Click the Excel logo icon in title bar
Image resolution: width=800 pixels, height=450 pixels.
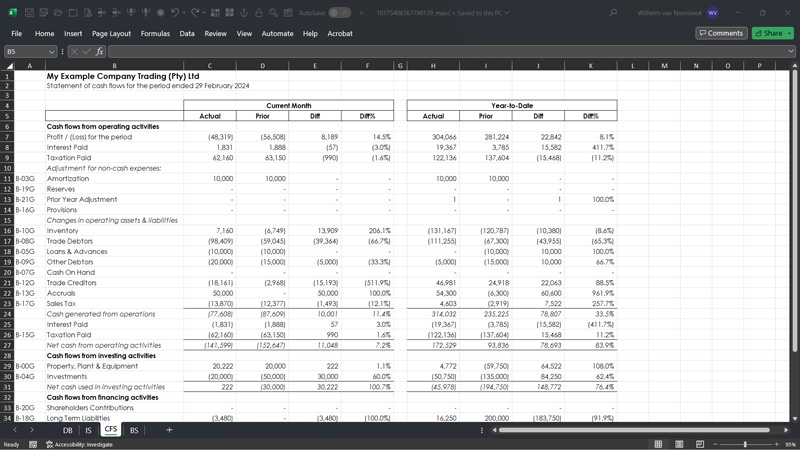point(12,13)
